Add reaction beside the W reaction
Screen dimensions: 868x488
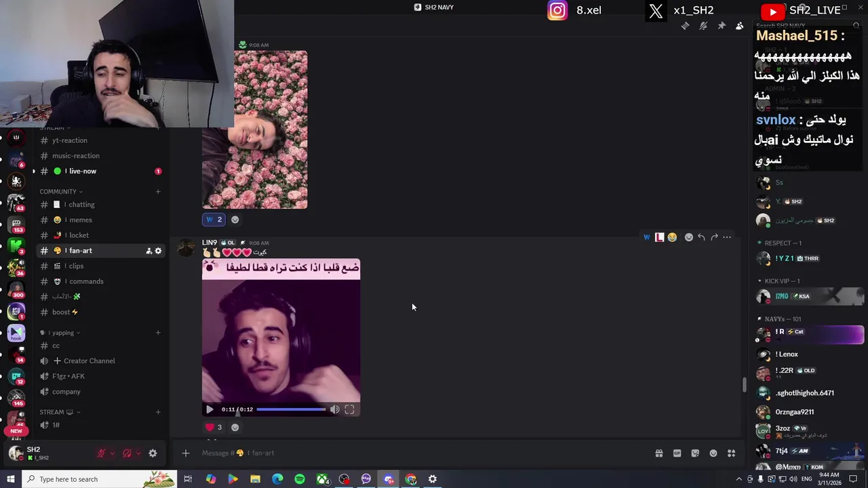tap(235, 220)
